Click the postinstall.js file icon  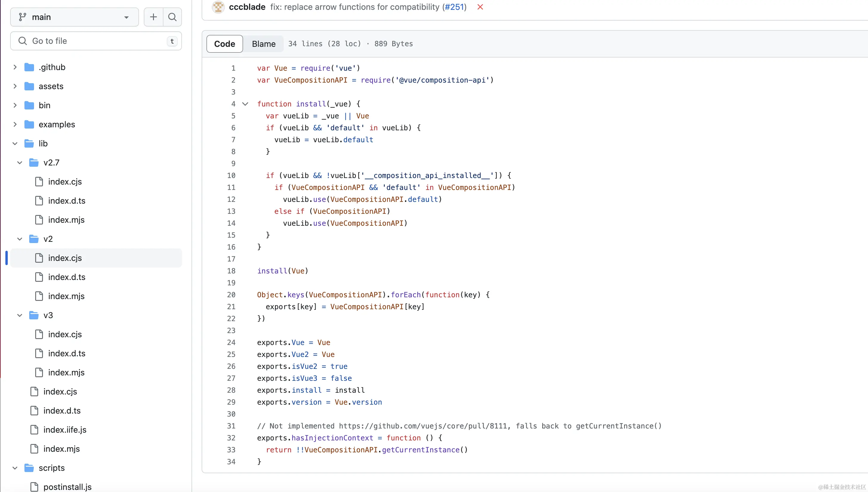coord(34,487)
